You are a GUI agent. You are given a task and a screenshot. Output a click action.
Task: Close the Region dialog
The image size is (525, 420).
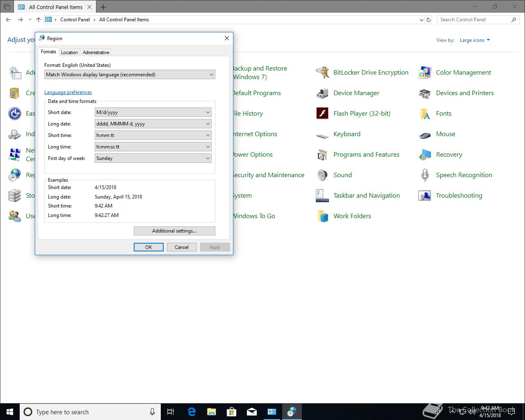pos(227,38)
